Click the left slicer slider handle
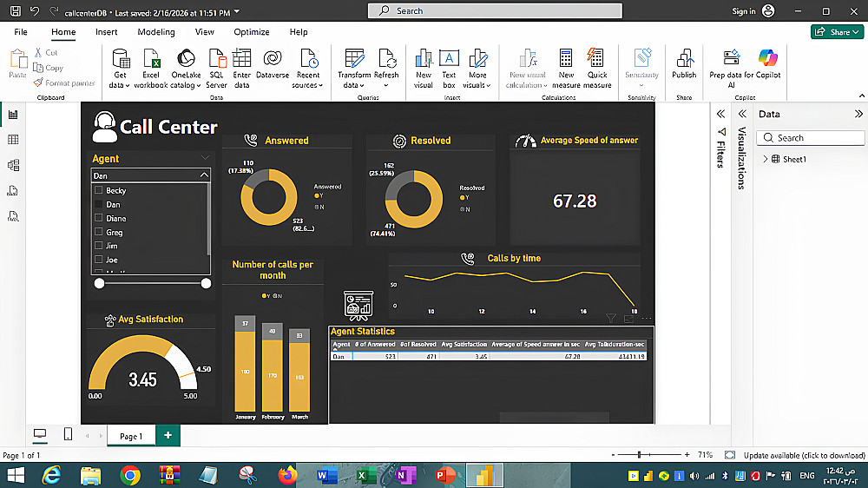The height and width of the screenshot is (488, 868). [99, 283]
